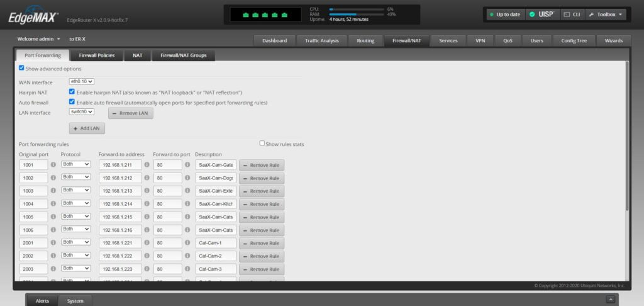Click the UISP button
The image size is (644, 306).
pos(541,14)
